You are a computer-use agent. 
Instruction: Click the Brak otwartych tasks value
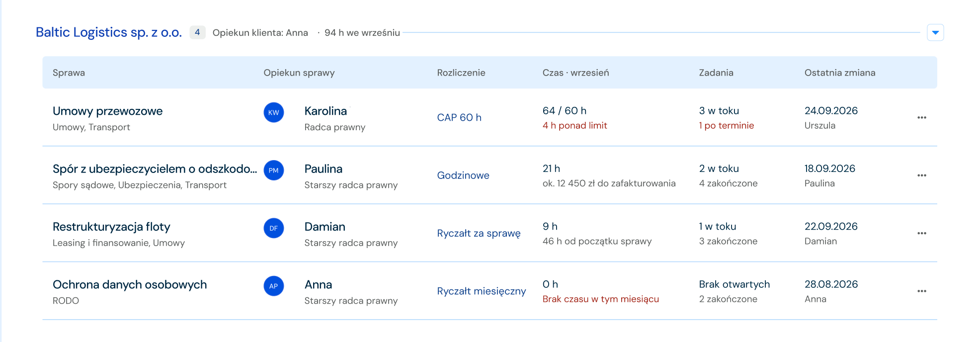point(735,284)
